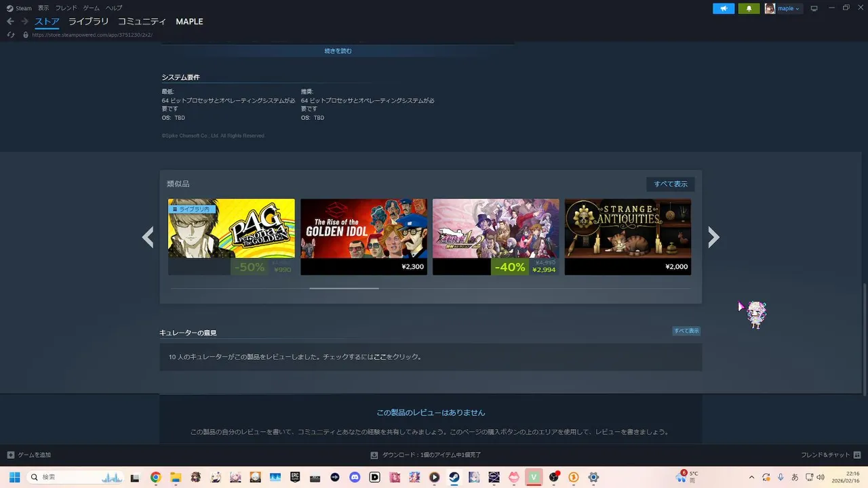Reload the store page
The width and height of the screenshot is (868, 488).
coord(11,35)
